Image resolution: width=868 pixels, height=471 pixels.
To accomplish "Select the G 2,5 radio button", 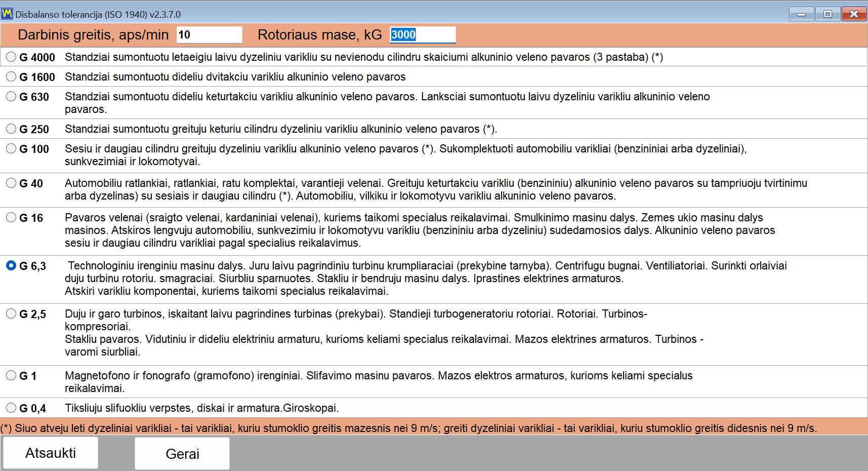I will click(11, 314).
